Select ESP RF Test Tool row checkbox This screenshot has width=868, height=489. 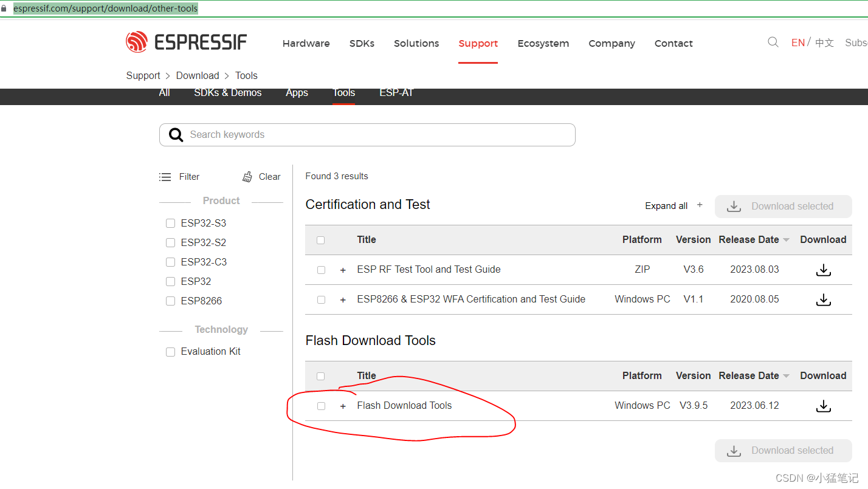pyautogui.click(x=321, y=270)
